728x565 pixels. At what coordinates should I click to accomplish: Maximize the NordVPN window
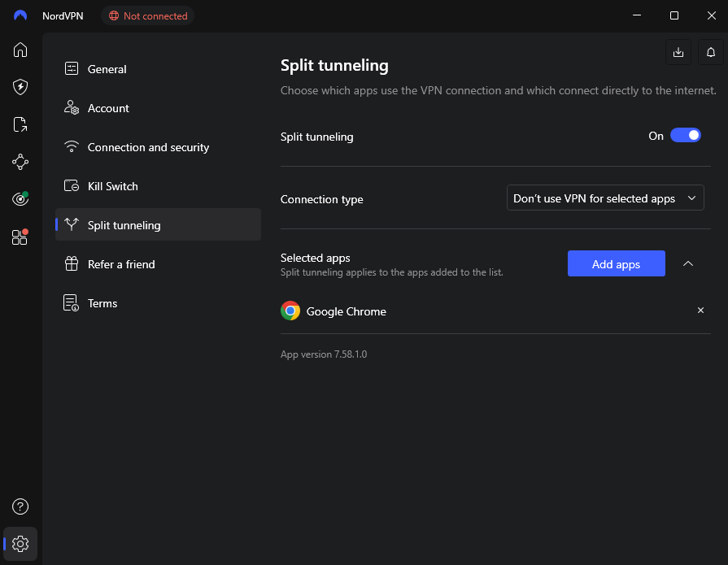click(674, 15)
